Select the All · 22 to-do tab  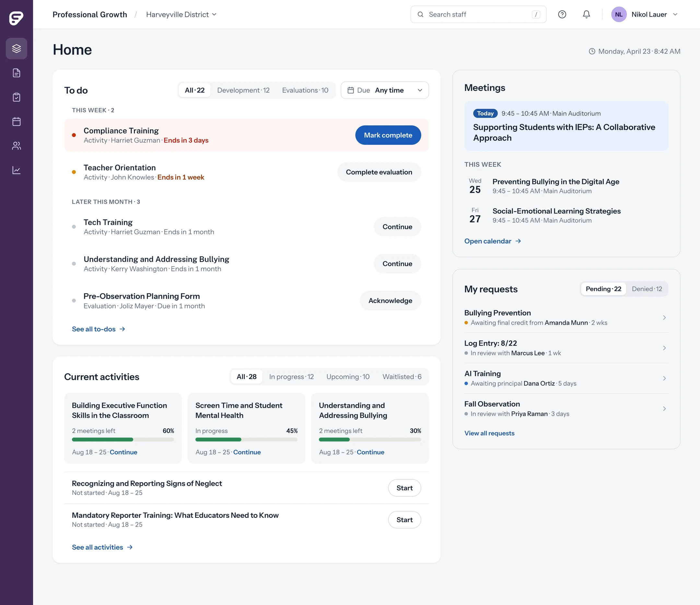point(194,90)
